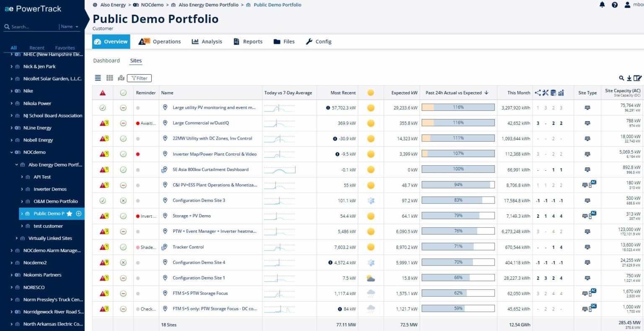Screen dimensions: 644x331
Task: Click the notification bell in the top bar
Action: click(602, 5)
